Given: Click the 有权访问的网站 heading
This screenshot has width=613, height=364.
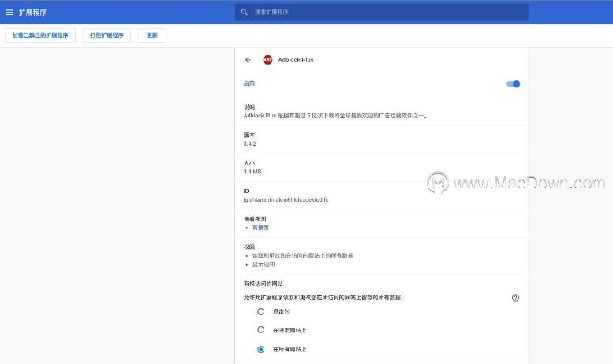Looking at the screenshot, I should [263, 284].
